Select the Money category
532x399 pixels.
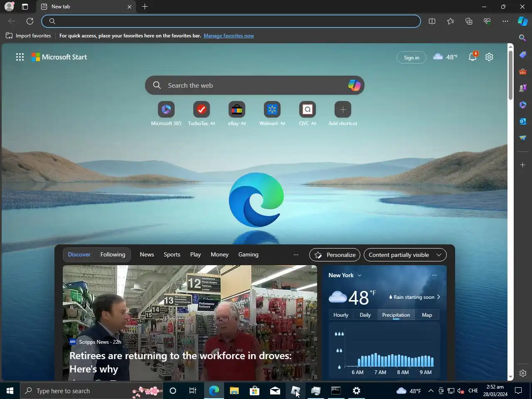219,254
